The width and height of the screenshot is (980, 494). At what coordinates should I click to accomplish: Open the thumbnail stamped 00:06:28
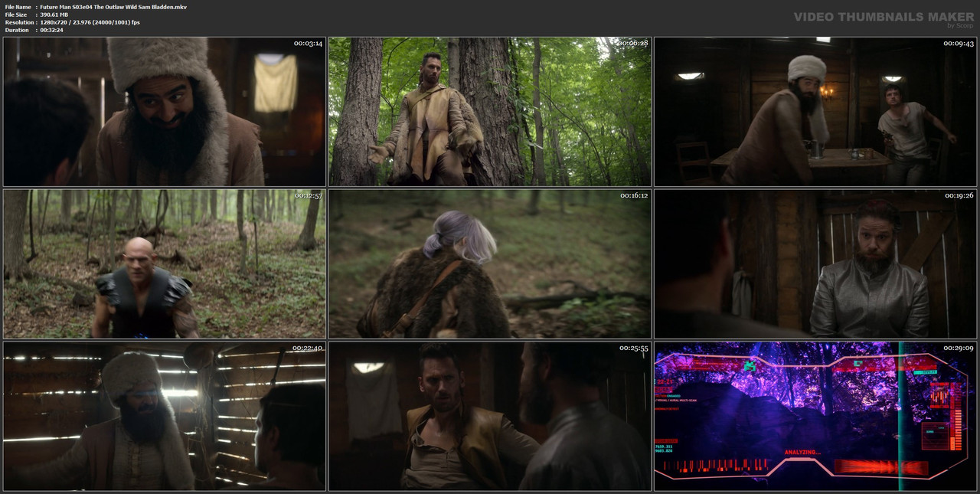(490, 111)
